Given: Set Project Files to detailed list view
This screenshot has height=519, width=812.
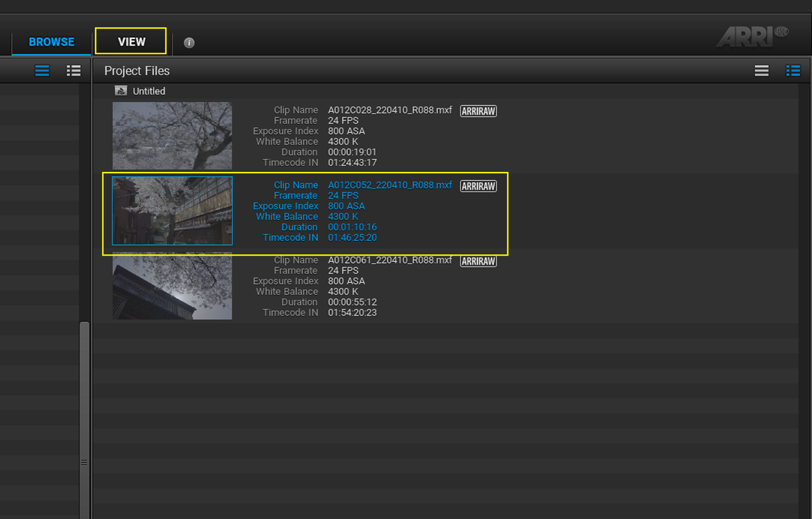Looking at the screenshot, I should pos(793,71).
